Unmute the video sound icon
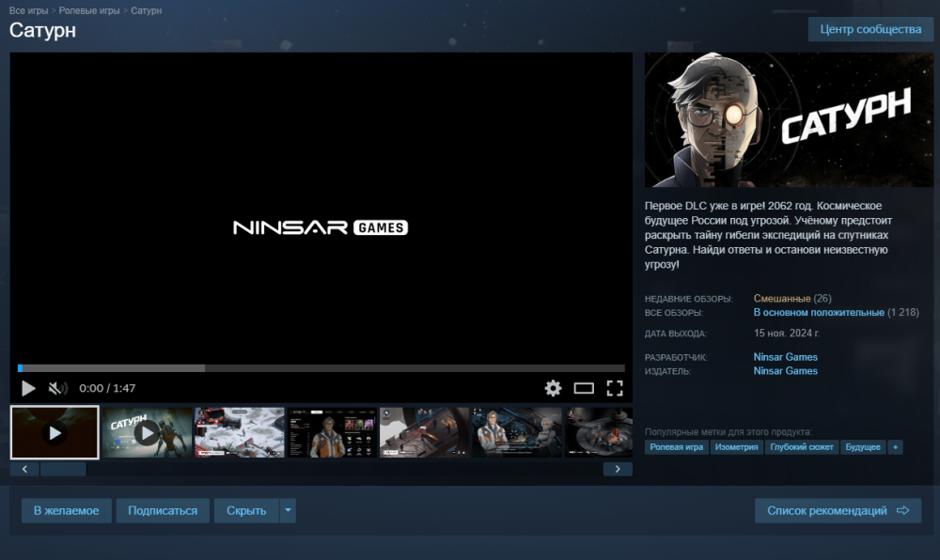 coord(57,388)
